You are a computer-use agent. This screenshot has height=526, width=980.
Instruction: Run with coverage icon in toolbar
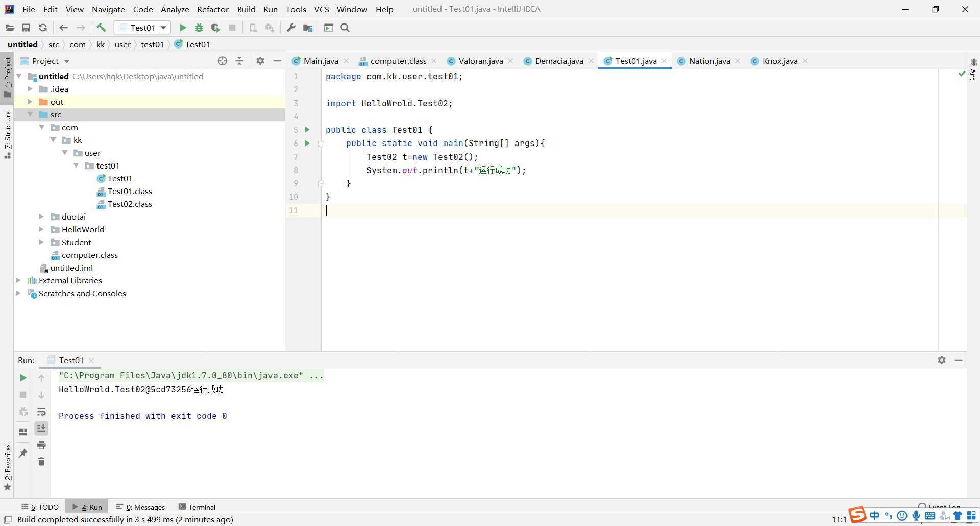216,28
